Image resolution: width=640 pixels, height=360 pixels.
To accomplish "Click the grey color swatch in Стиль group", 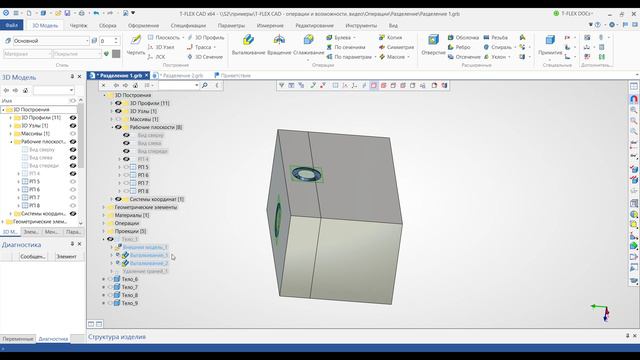I will [x=116, y=54].
